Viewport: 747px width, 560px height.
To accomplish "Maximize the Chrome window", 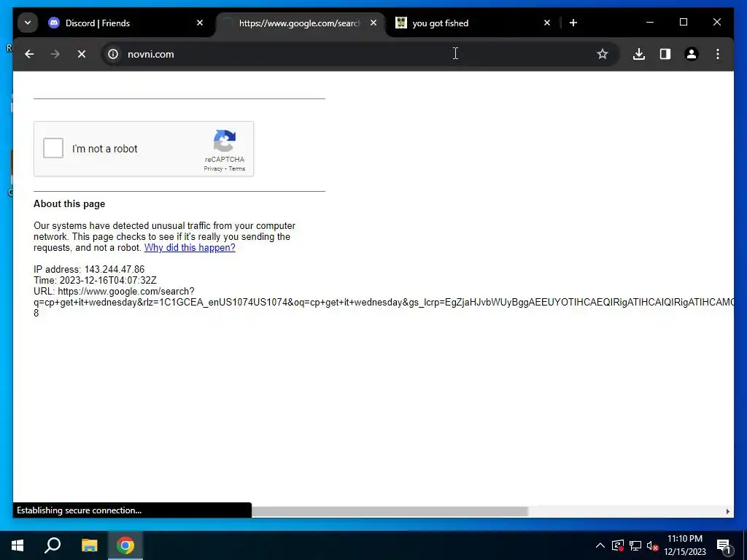I will click(x=683, y=23).
